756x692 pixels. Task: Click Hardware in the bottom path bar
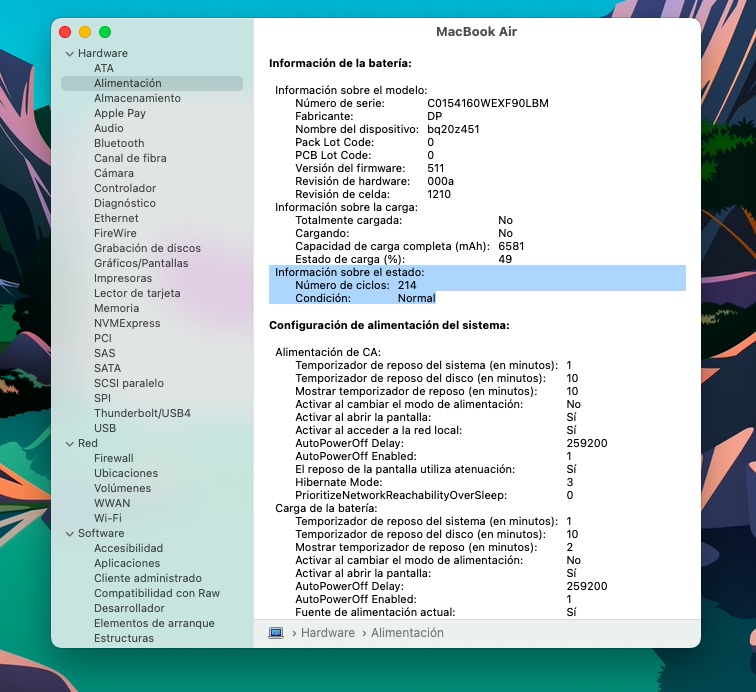click(x=327, y=633)
